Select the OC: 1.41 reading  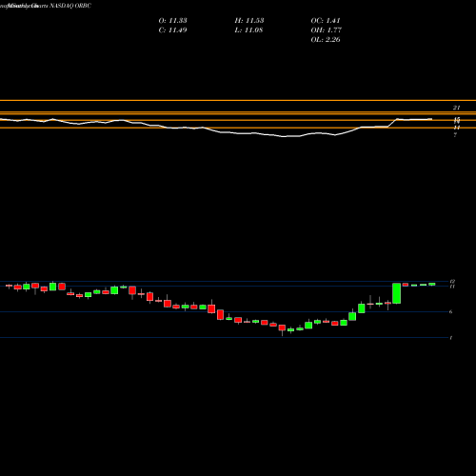point(326,21)
